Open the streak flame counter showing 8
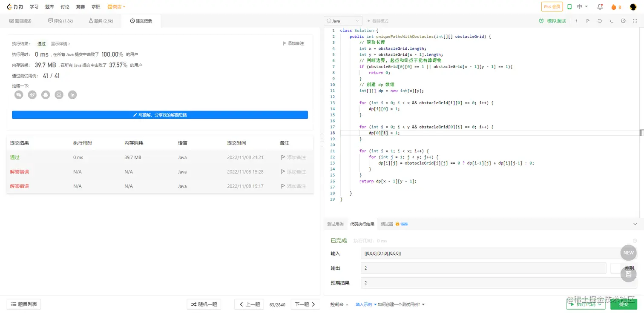Screen dimensions: 644x313 click(x=616, y=7)
